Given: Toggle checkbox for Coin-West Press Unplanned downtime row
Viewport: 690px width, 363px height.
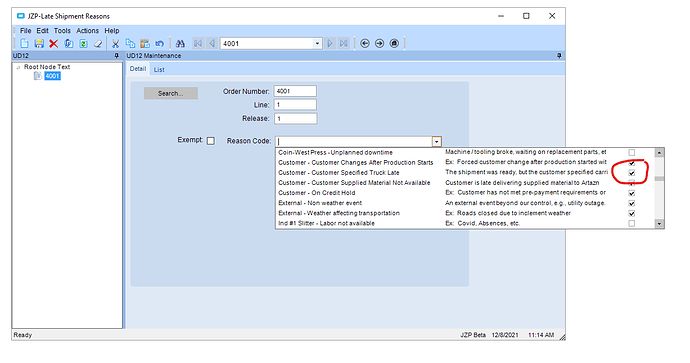Looking at the screenshot, I should pos(631,152).
